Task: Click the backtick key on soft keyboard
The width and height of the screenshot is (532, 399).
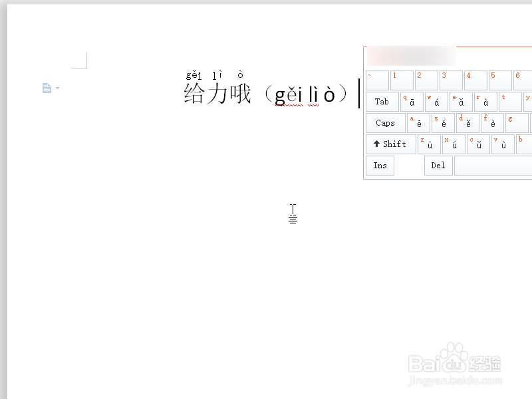Action: tap(377, 80)
